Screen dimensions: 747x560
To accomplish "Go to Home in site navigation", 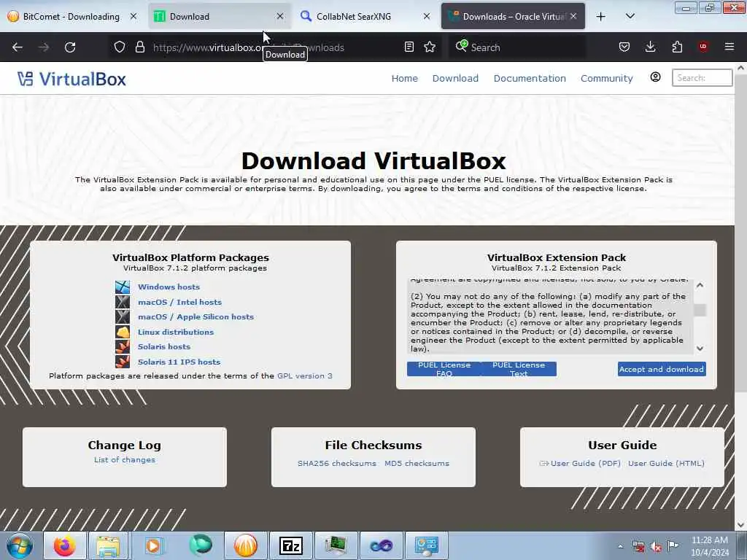I will coord(404,78).
